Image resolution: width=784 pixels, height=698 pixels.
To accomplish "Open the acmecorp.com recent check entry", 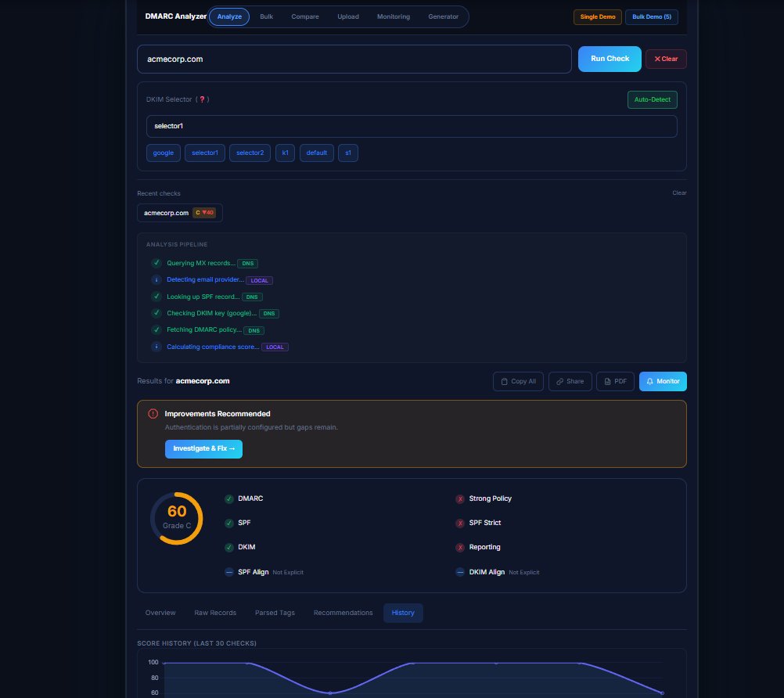I will click(x=179, y=212).
